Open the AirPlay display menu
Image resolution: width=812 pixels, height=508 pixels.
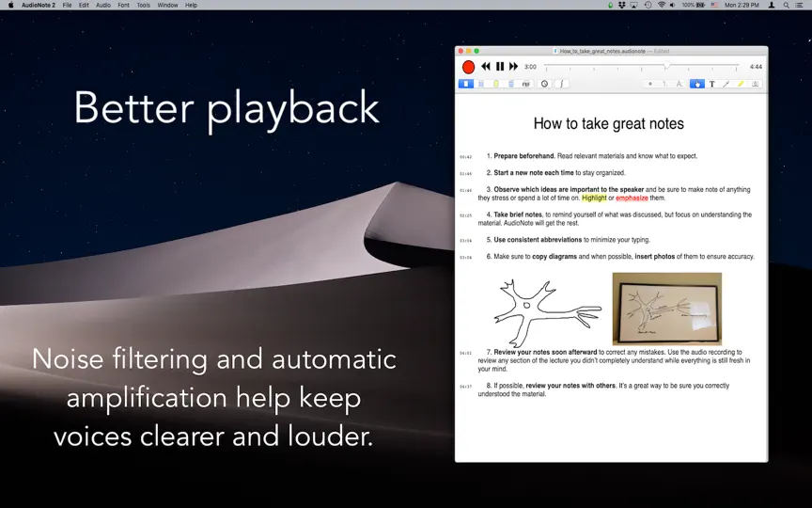tap(634, 6)
